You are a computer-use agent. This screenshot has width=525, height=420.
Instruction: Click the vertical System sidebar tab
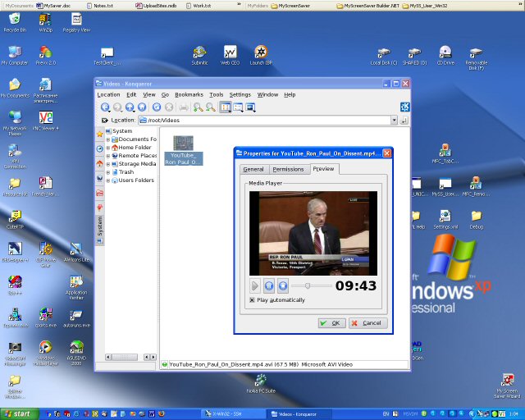coord(100,230)
